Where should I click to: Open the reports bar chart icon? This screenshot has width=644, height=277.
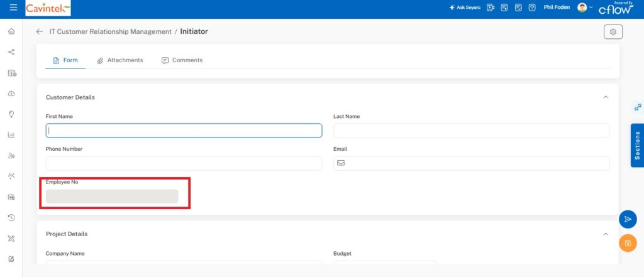click(11, 134)
